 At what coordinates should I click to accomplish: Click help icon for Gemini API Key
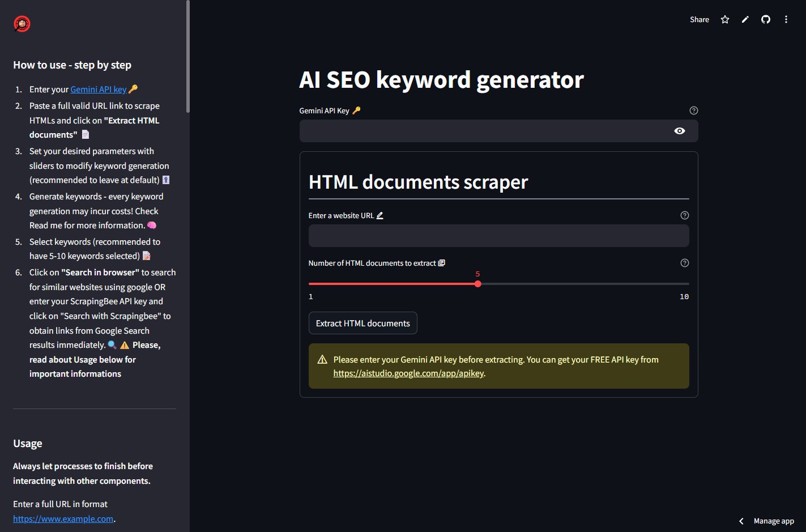[x=694, y=110]
